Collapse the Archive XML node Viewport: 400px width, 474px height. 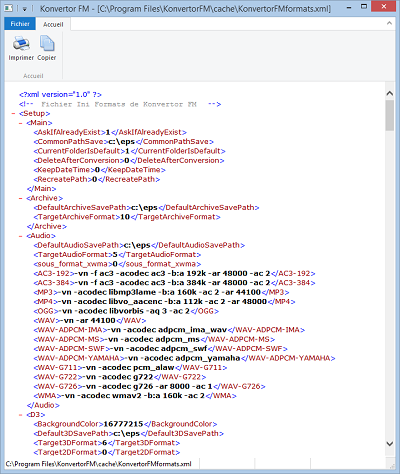point(21,198)
